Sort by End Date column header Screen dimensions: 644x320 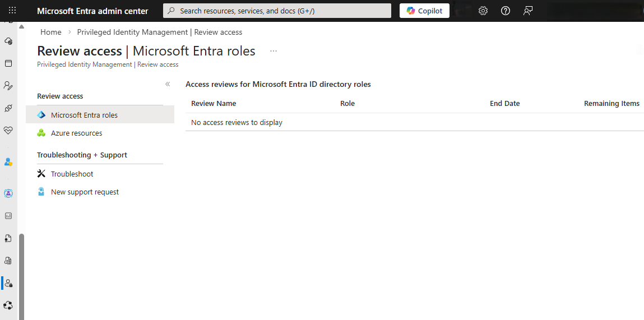tap(504, 104)
